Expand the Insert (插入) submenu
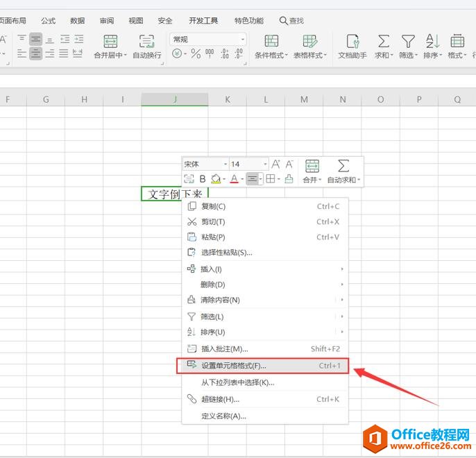The image size is (476, 458). [265, 269]
